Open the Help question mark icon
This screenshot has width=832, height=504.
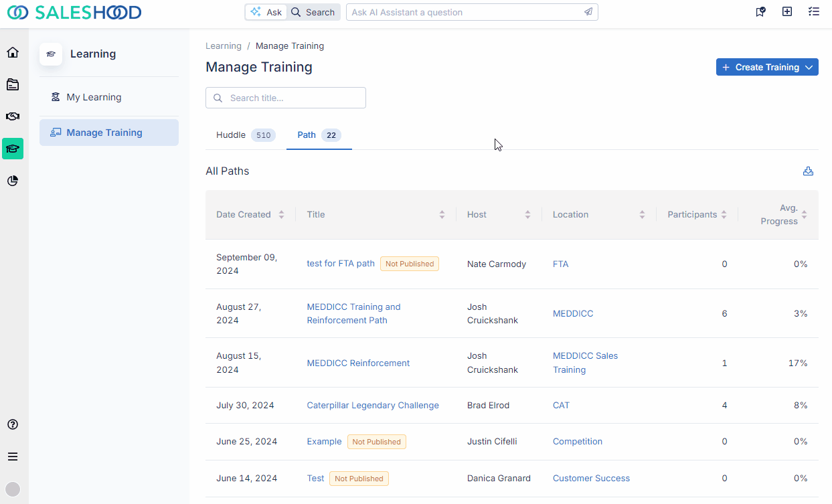click(13, 424)
